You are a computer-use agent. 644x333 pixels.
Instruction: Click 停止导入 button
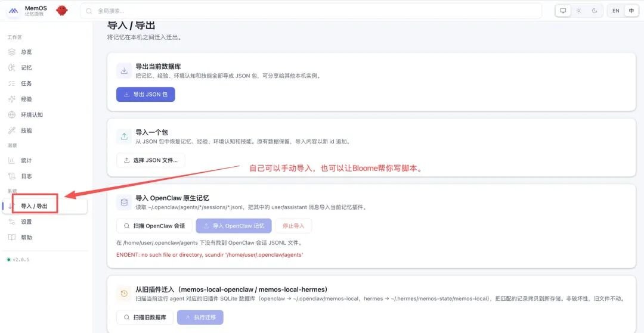point(293,226)
